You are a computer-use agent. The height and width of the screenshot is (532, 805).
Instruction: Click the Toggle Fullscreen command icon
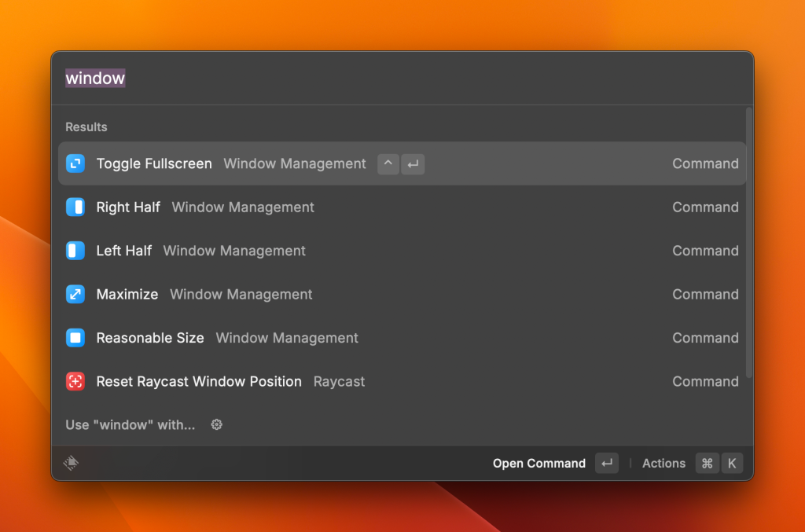[x=75, y=163]
